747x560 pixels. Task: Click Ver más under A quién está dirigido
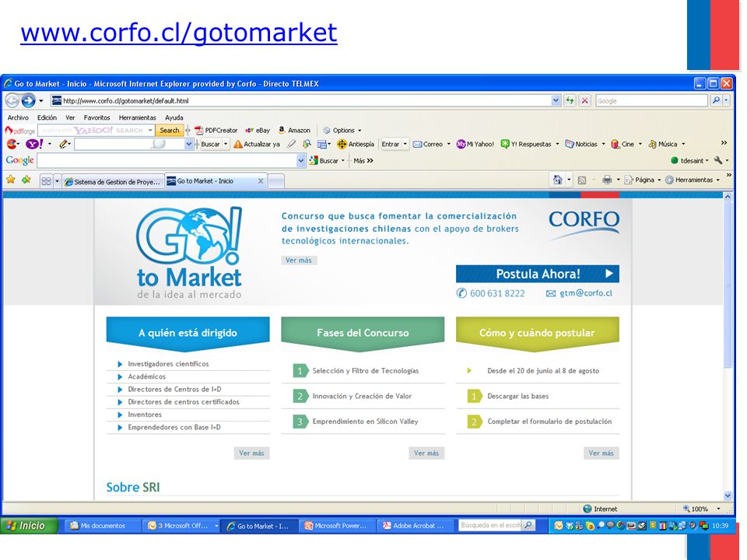[x=251, y=453]
